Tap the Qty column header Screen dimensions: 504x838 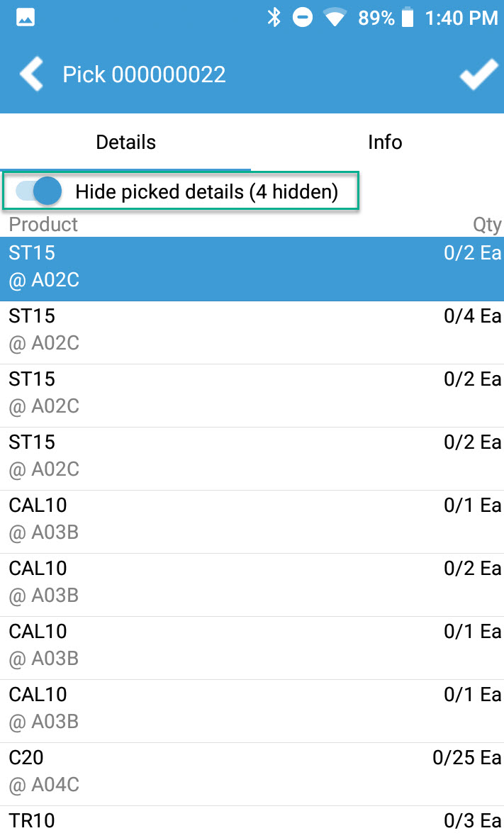(x=487, y=225)
